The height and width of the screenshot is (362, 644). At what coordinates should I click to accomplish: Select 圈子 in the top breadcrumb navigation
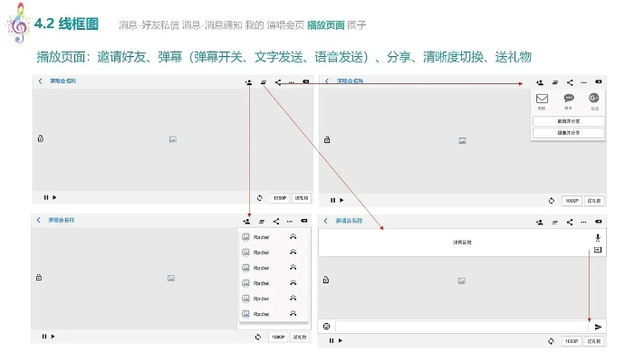click(x=359, y=22)
